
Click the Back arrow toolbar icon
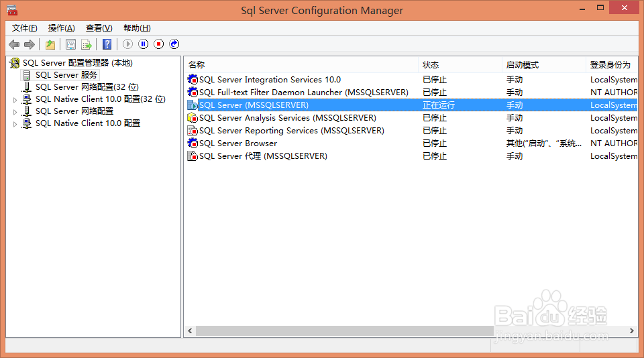click(14, 44)
